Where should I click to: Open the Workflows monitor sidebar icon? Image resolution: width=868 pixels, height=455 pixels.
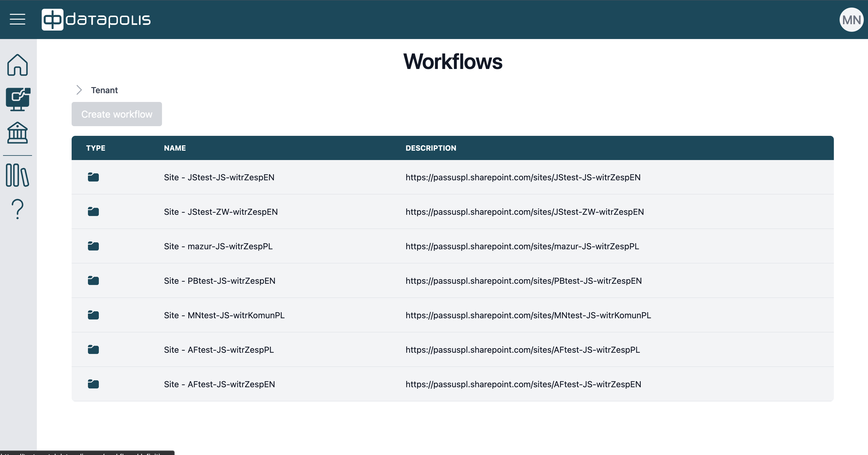pos(18,99)
